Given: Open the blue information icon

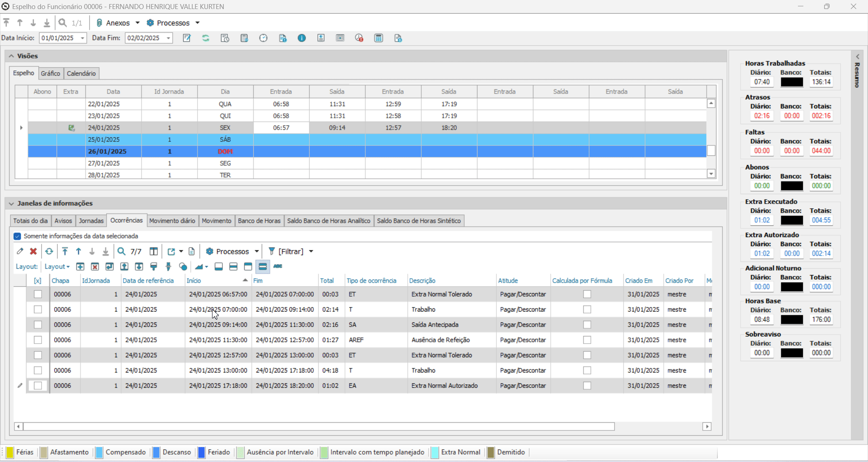Looking at the screenshot, I should 302,38.
